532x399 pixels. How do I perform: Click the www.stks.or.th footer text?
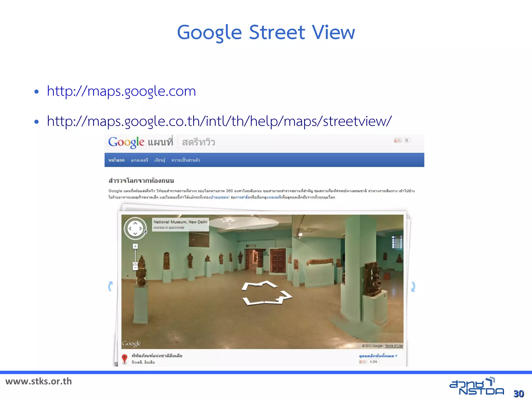[39, 381]
